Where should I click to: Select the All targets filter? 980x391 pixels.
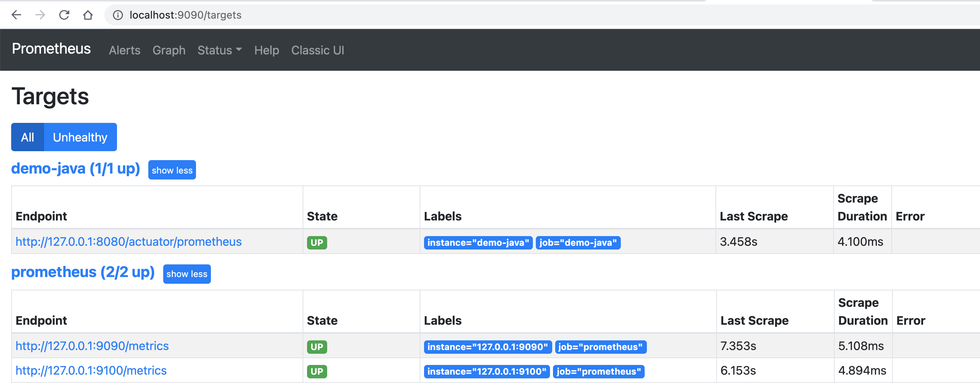tap(28, 137)
